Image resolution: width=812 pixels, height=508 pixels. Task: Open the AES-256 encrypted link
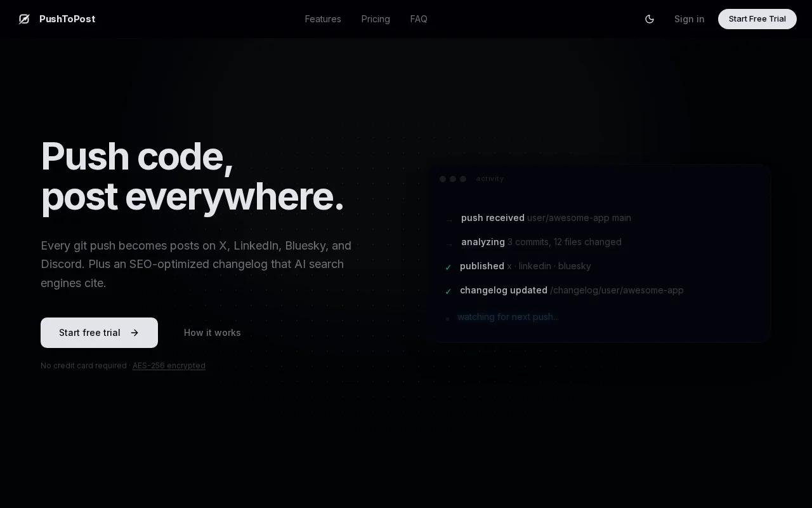tap(169, 366)
